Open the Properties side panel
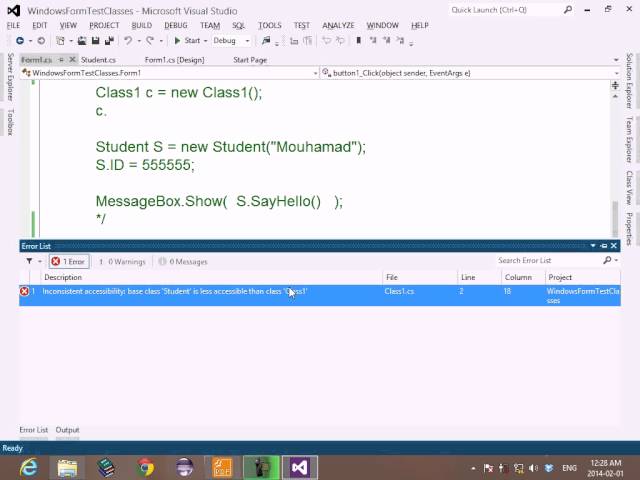Image resolution: width=640 pixels, height=480 pixels. (629, 229)
